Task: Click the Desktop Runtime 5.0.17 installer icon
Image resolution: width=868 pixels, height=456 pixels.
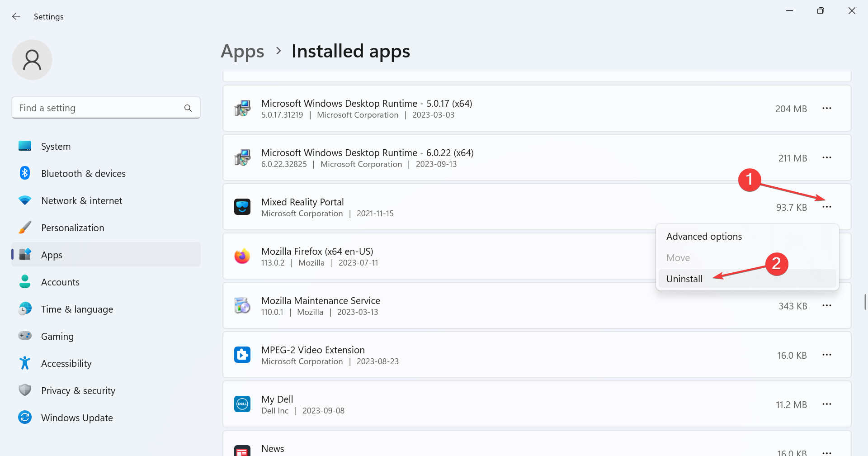Action: [242, 108]
